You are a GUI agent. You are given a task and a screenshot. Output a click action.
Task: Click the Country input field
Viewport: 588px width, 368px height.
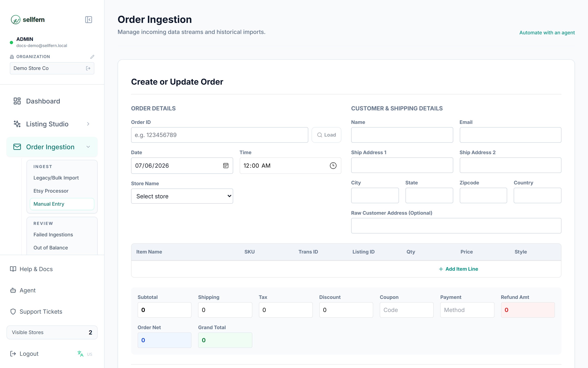pyautogui.click(x=537, y=195)
